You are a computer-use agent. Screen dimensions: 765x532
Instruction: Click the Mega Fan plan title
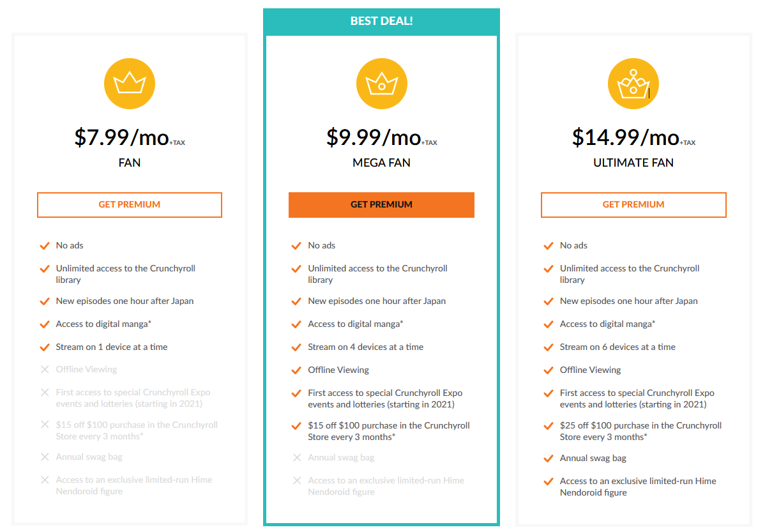coord(381,163)
